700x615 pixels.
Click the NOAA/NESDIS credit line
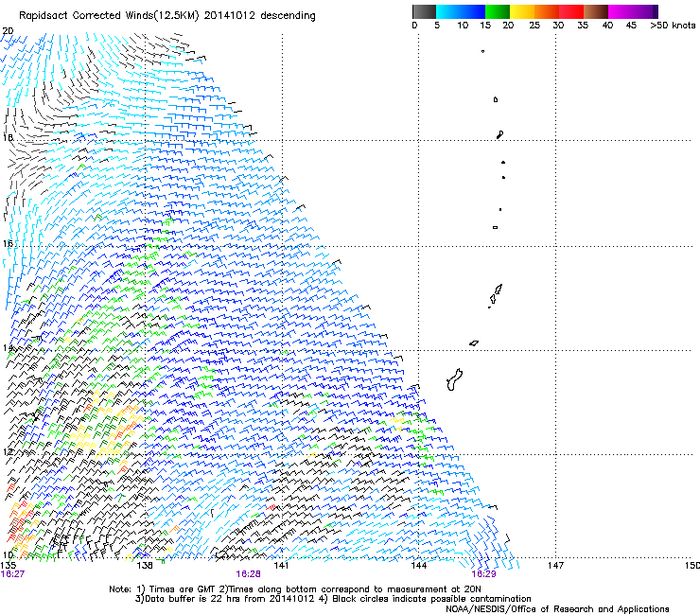(557, 609)
